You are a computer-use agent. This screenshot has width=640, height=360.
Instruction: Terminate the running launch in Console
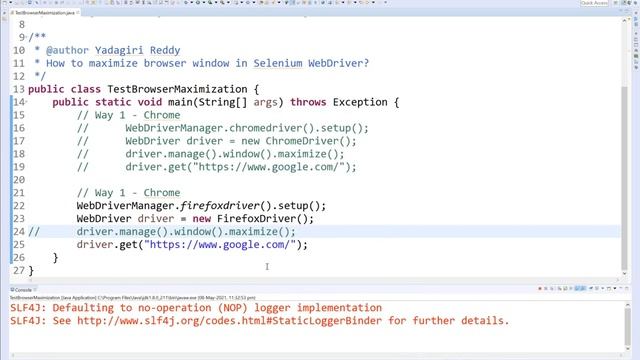point(540,289)
